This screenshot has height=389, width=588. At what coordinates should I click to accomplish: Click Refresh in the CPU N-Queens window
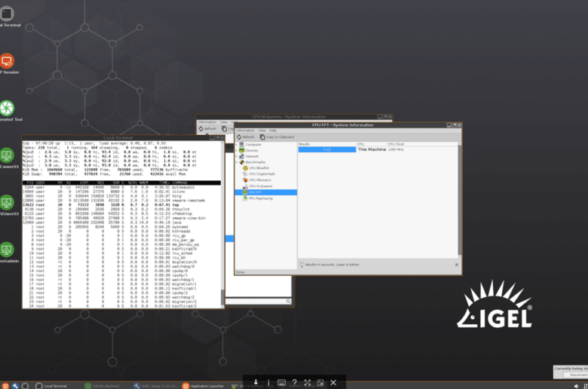207,129
